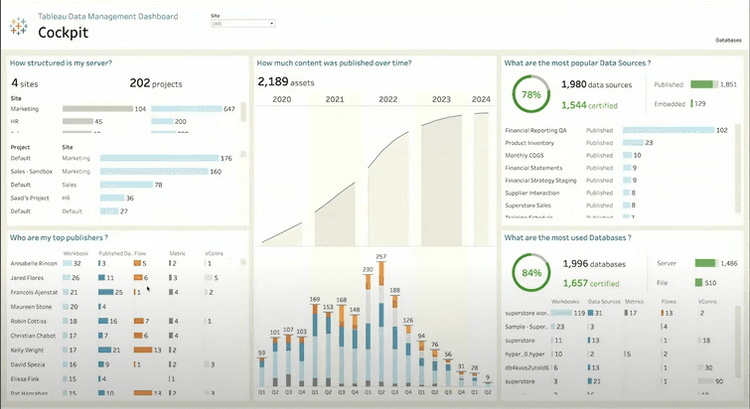Select publisher Annabelle Rincon
750x409 pixels.
[33, 264]
